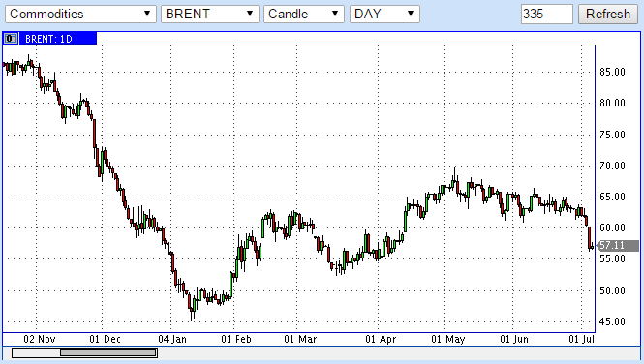Click the 57.11 current price marker
Viewport: 644px width, 364px height.
(617, 245)
